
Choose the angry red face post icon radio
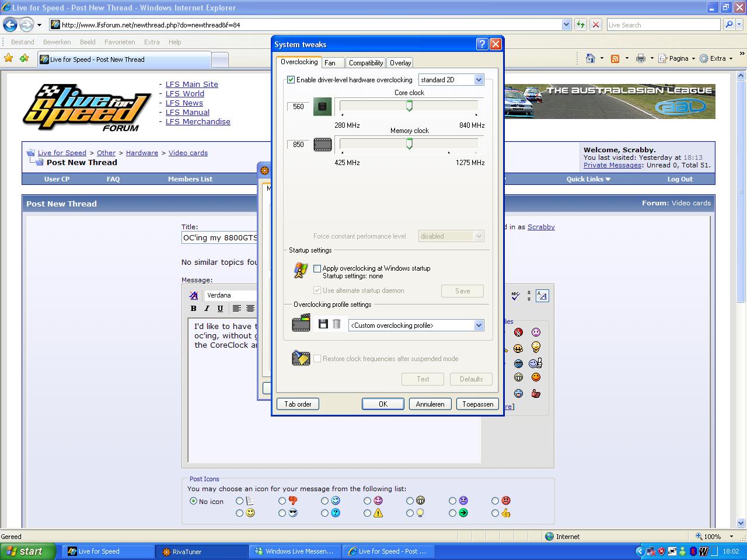495,501
